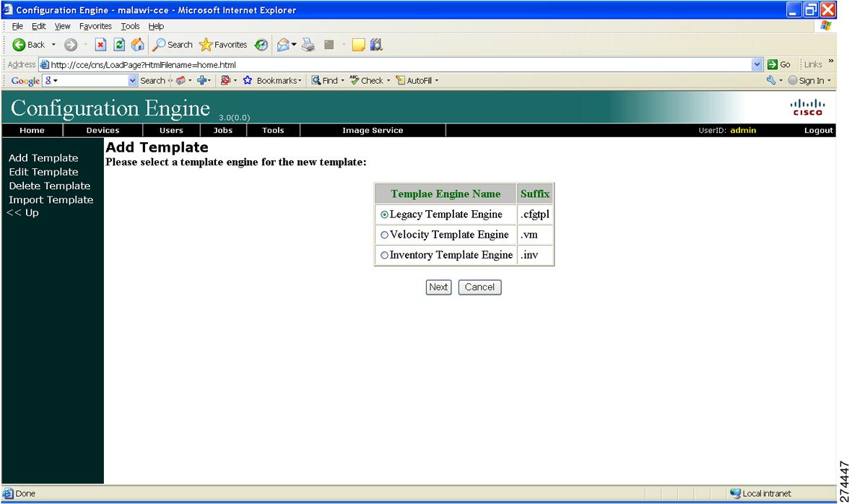Click the Cisco logo

point(807,107)
